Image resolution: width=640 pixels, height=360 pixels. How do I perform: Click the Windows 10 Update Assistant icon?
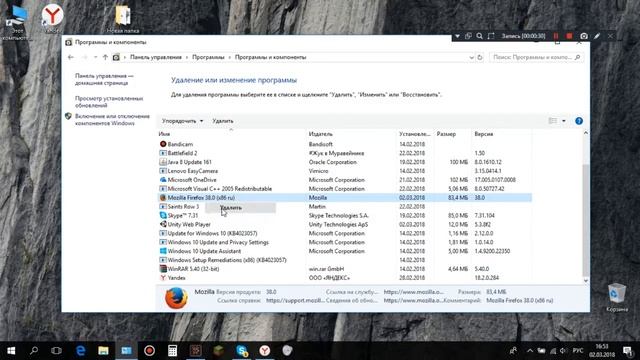tap(163, 251)
